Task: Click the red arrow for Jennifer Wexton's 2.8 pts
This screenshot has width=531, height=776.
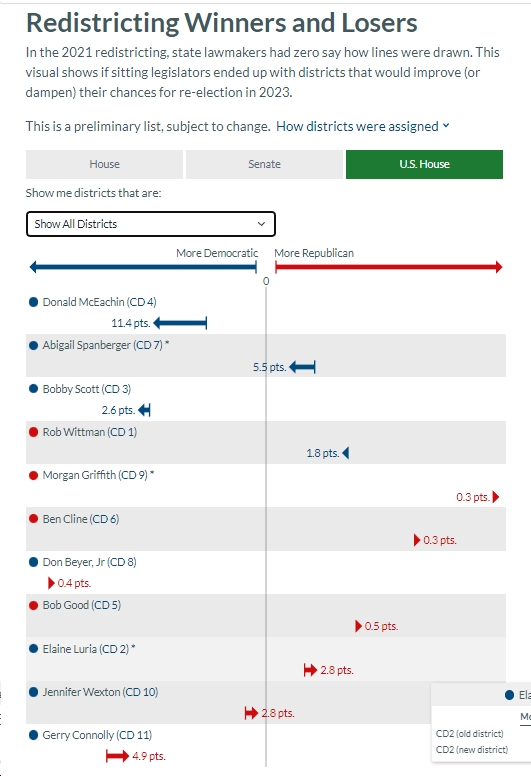Action: pyautogui.click(x=251, y=713)
